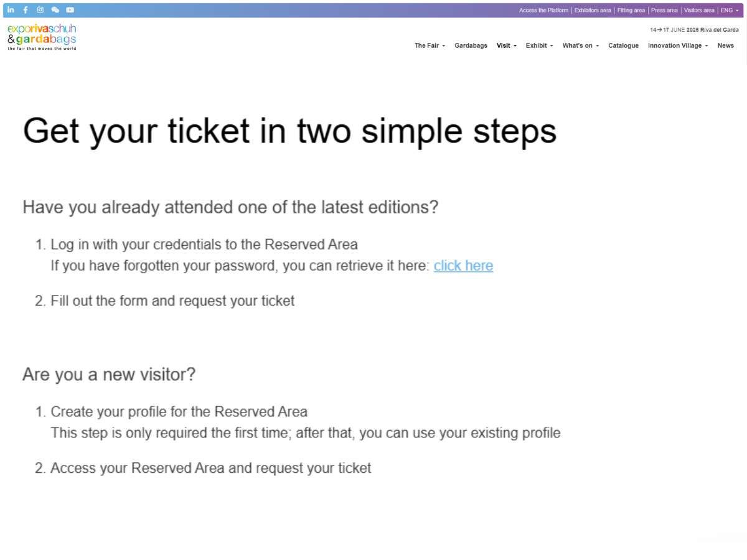Screen dimensions: 747x560
Task: Open the Visitors area link
Action: pyautogui.click(x=699, y=11)
